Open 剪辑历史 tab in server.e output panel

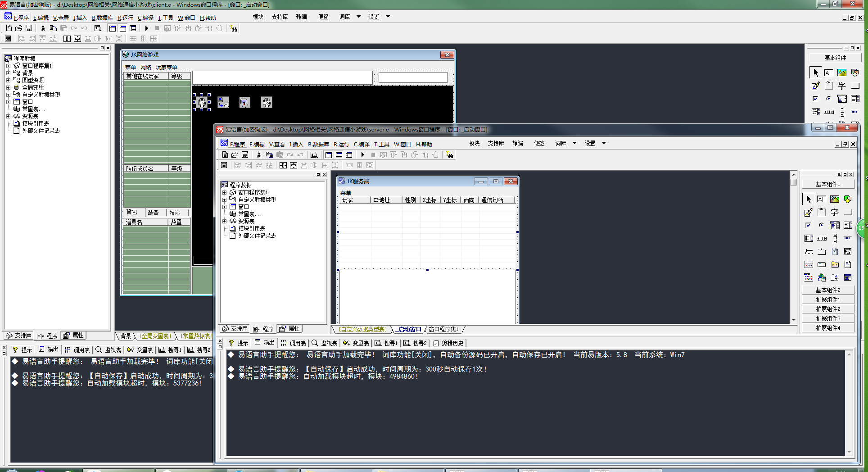448,343
